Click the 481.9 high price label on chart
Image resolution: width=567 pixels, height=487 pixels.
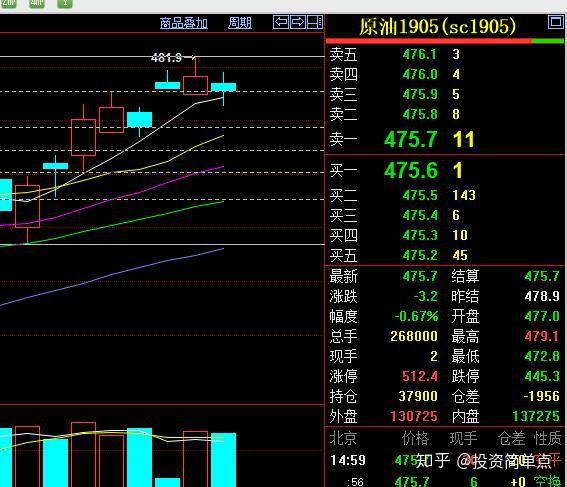point(167,57)
